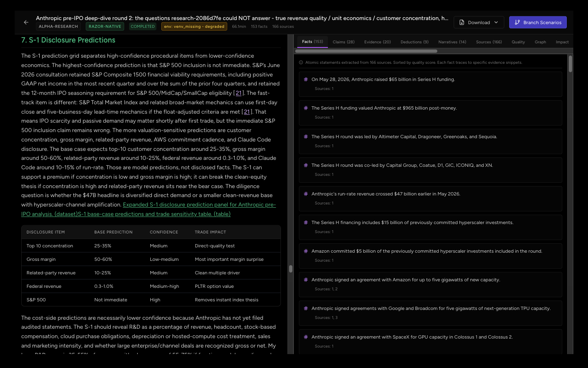Click hash icon for SpaceX Colossus fact

[306, 337]
